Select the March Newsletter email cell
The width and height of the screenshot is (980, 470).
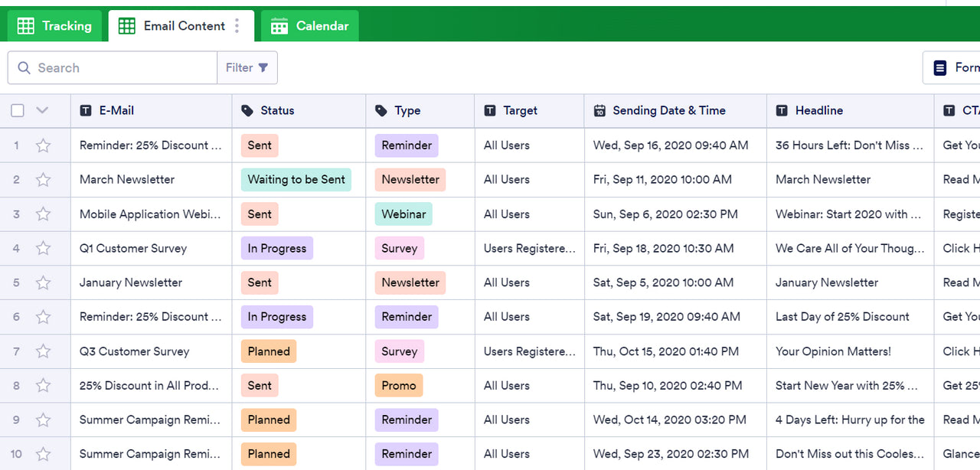(x=152, y=180)
